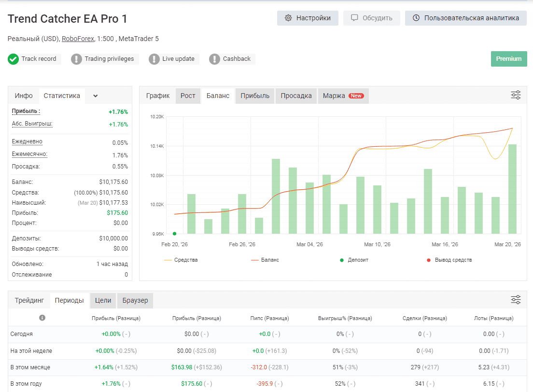Image resolution: width=533 pixels, height=392 pixels.
Task: Click the Обсудить button
Action: (372, 18)
